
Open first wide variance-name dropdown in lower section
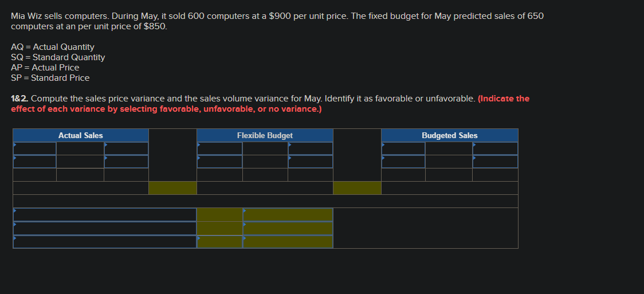105,214
